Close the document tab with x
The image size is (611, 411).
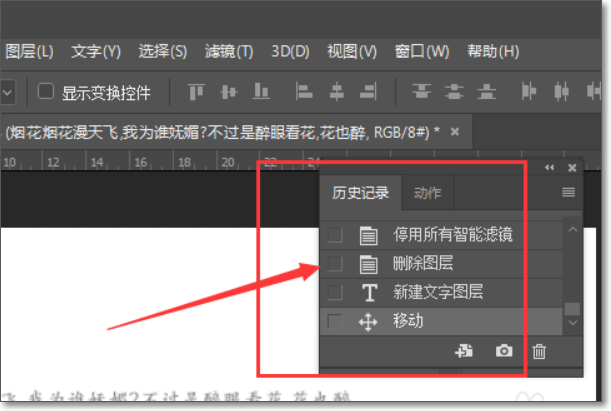[x=455, y=132]
